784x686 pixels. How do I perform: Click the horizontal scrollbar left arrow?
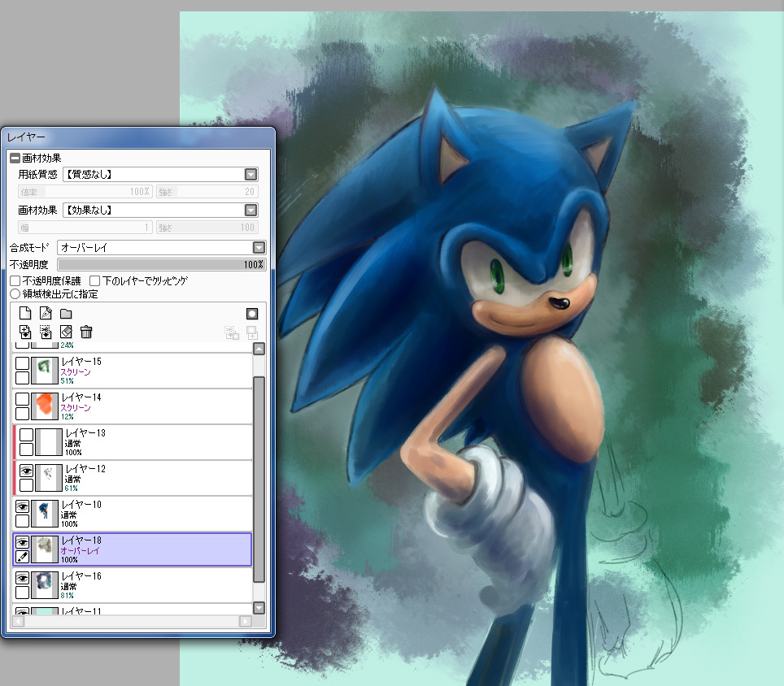pyautogui.click(x=19, y=621)
